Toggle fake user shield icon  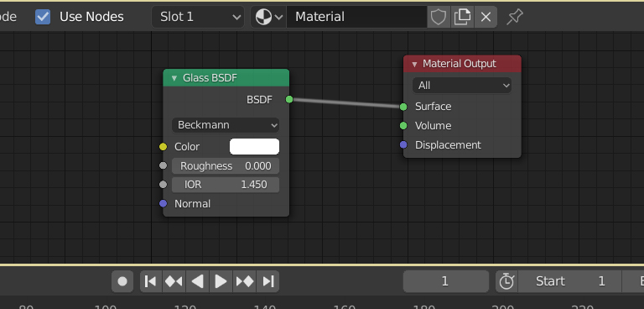click(439, 17)
